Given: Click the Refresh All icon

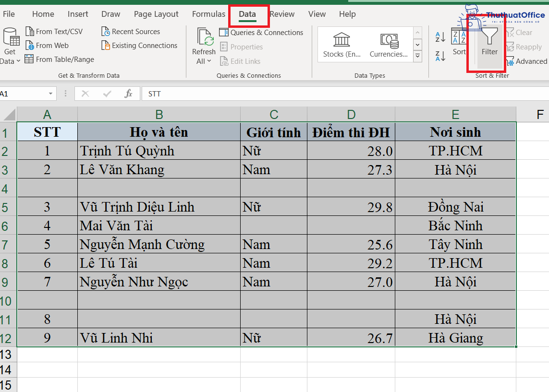Looking at the screenshot, I should [x=205, y=37].
